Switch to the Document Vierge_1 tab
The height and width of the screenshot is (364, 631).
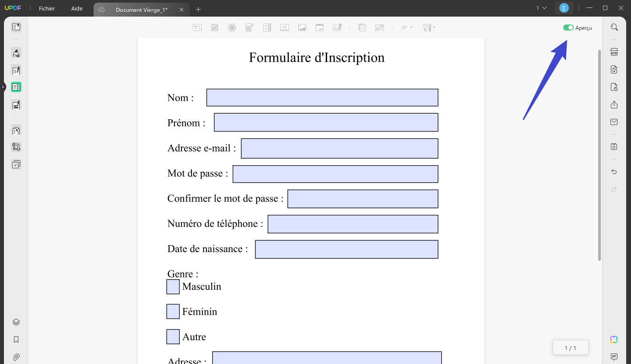141,9
